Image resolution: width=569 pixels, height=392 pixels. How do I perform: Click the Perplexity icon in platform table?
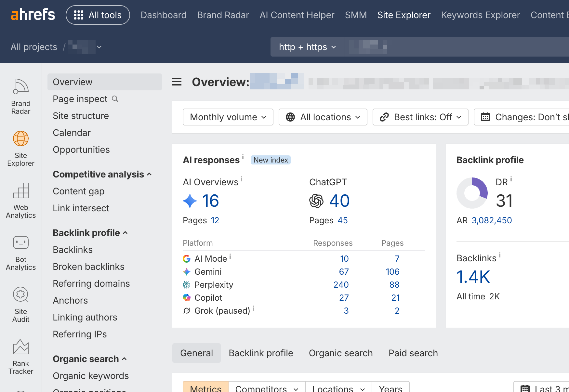[187, 285]
